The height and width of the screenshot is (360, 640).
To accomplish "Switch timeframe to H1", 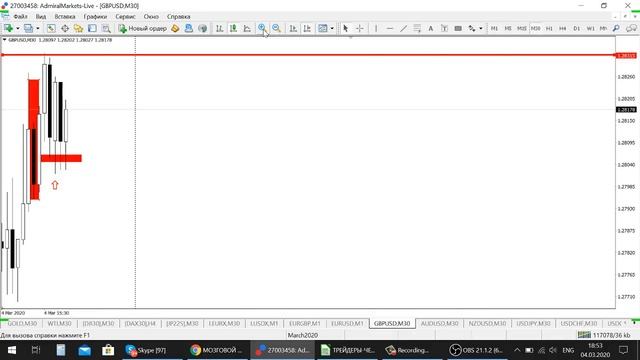I will (549, 28).
